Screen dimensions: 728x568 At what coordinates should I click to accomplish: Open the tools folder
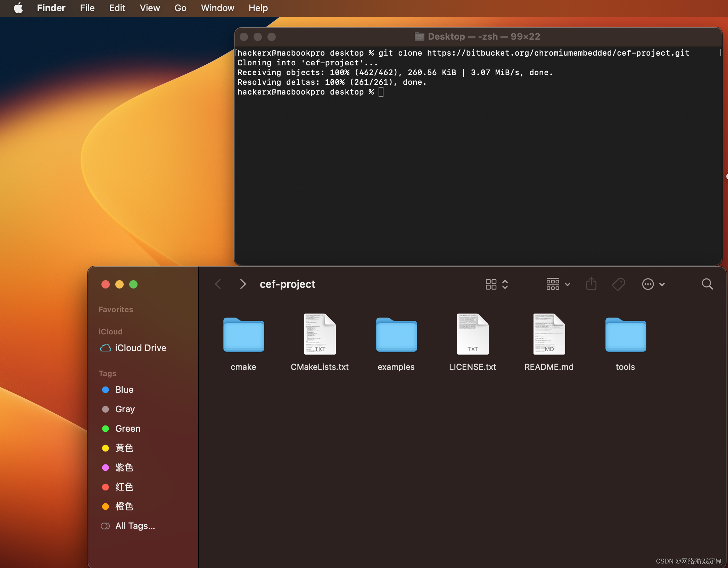click(x=625, y=335)
